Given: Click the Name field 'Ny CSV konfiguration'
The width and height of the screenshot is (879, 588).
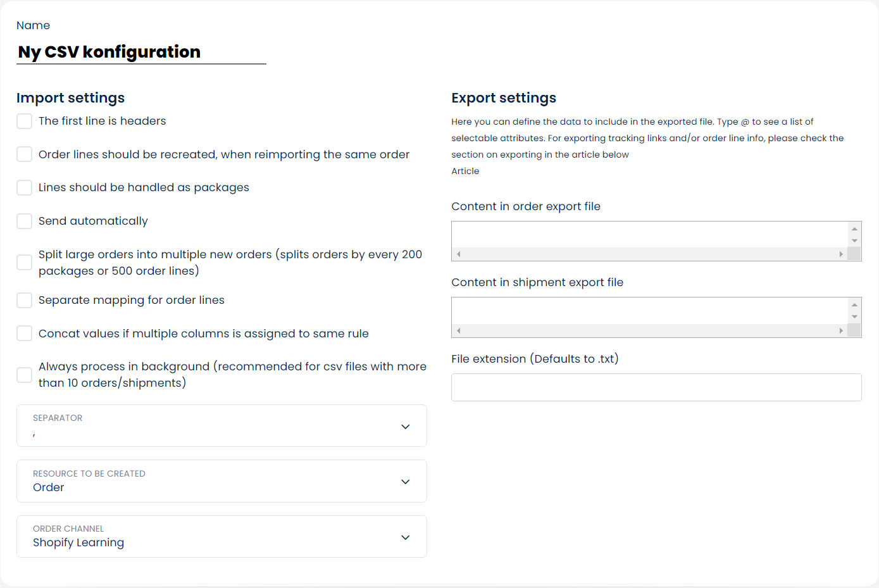Looking at the screenshot, I should click(141, 52).
